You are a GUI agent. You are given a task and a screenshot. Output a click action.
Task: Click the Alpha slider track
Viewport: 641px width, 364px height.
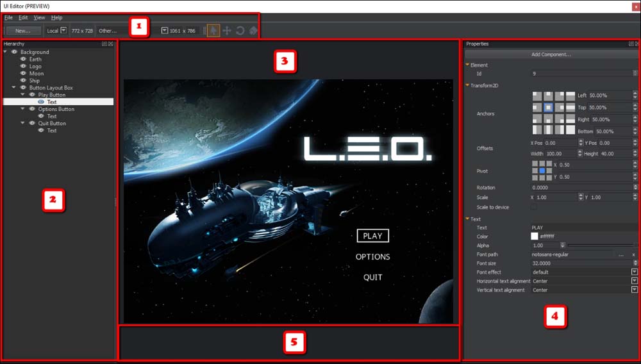click(602, 245)
